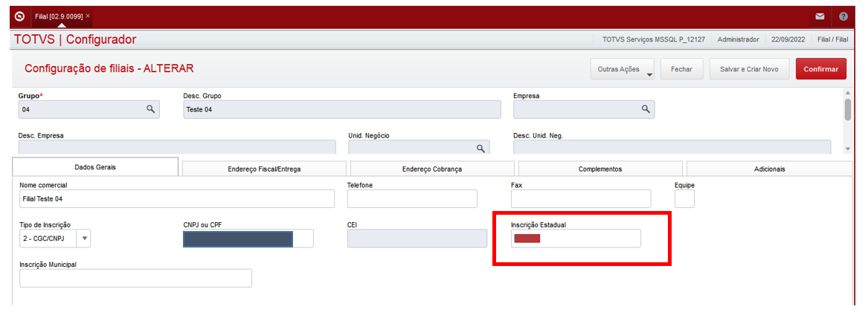
Task: Click the header panel scroll down arrow
Action: point(847,149)
